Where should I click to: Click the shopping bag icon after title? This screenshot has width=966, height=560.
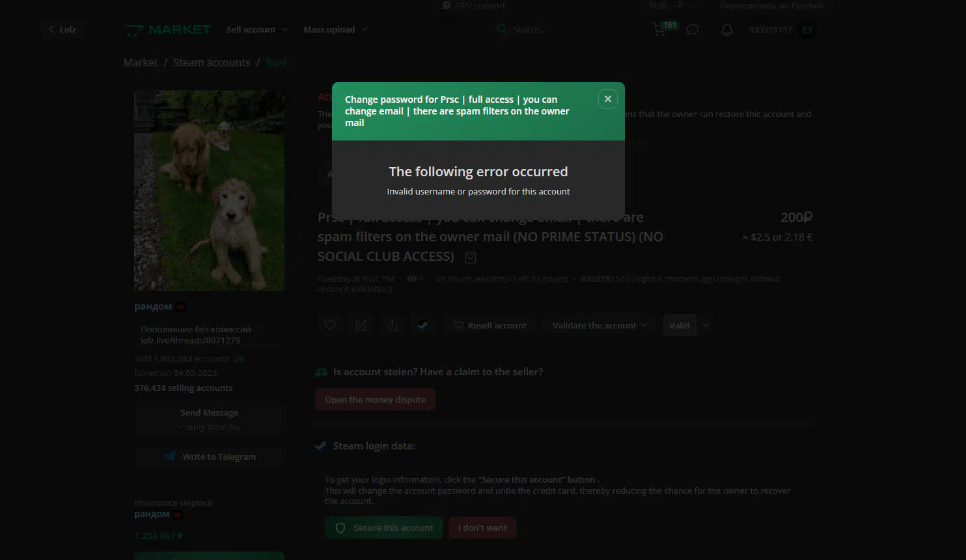pyautogui.click(x=471, y=258)
